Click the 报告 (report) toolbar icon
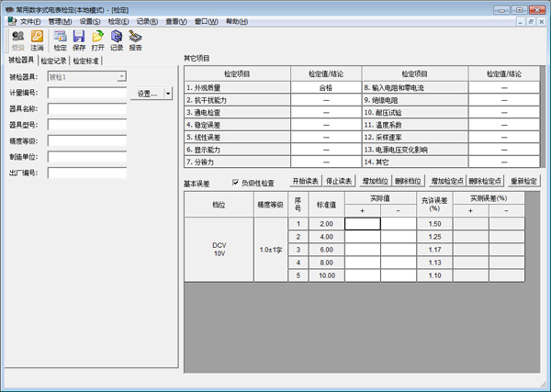This screenshot has width=551, height=392. (136, 39)
